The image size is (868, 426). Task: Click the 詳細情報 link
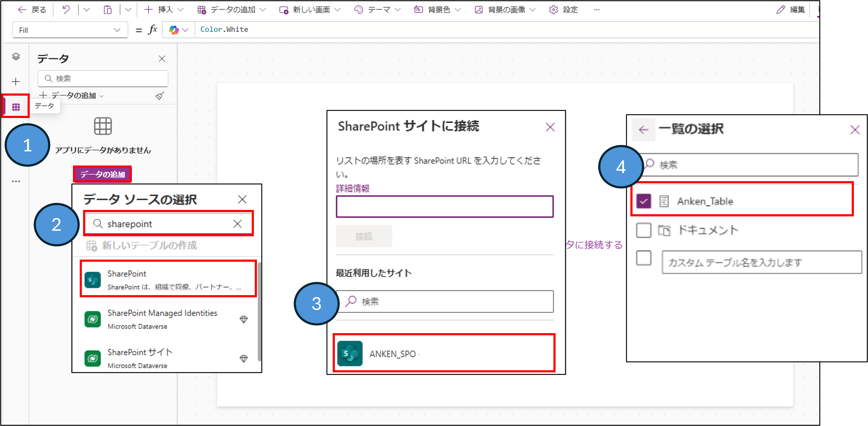click(x=353, y=188)
